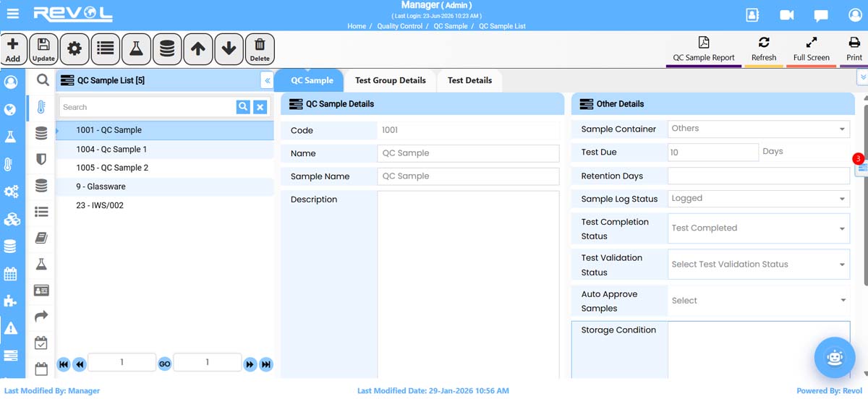The height and width of the screenshot is (399, 868).
Task: Open the user module in blue sidebar
Action: [x=11, y=82]
